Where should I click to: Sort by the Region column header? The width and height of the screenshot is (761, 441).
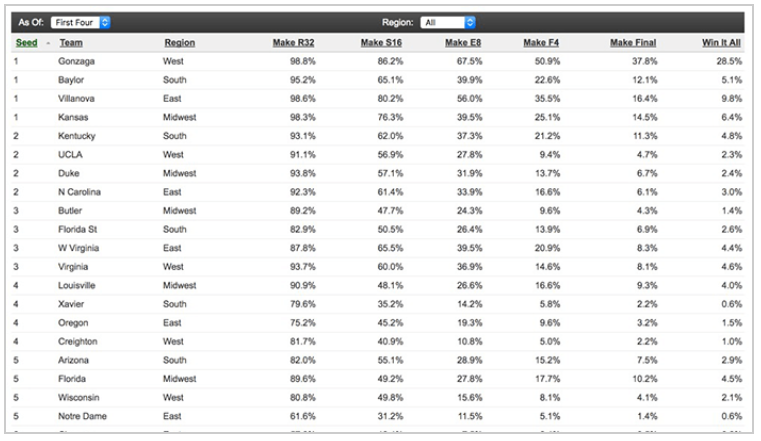pos(179,43)
